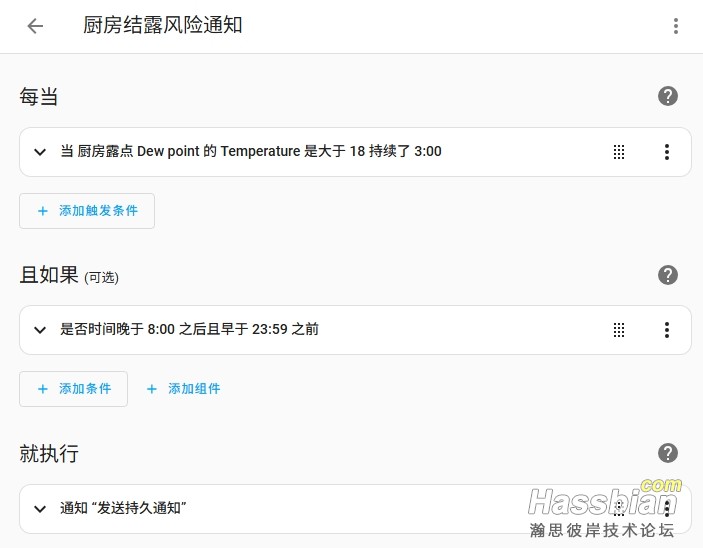Open help for the 且如果 section

point(668,275)
